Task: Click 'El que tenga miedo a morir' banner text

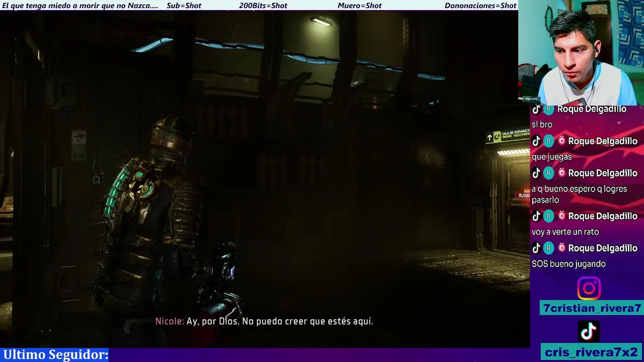Action: click(80, 6)
